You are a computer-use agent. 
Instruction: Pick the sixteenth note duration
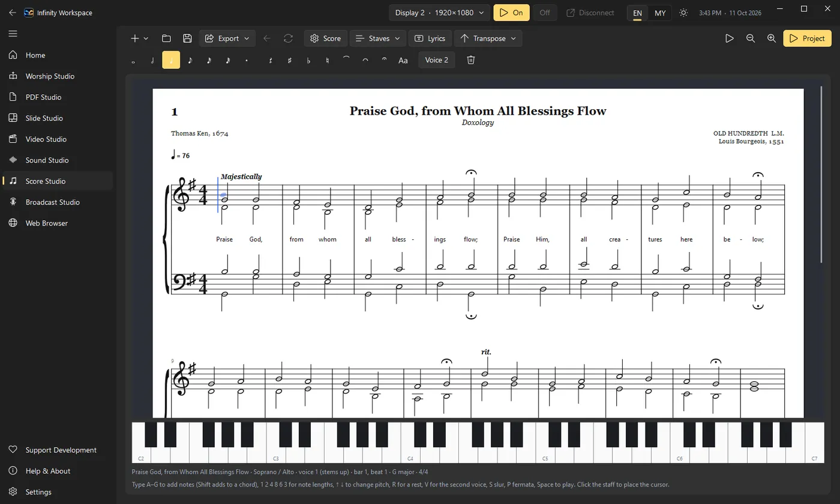tap(209, 60)
